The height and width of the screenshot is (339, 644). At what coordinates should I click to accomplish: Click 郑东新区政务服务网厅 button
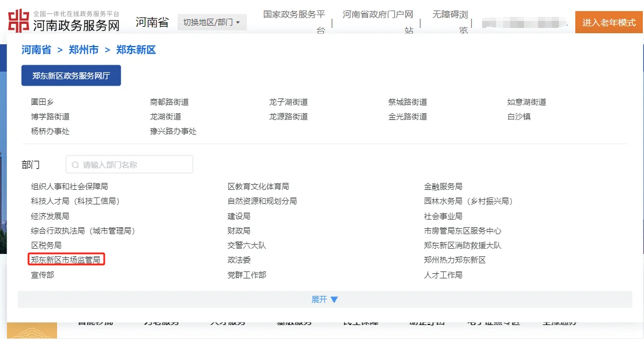click(x=71, y=76)
